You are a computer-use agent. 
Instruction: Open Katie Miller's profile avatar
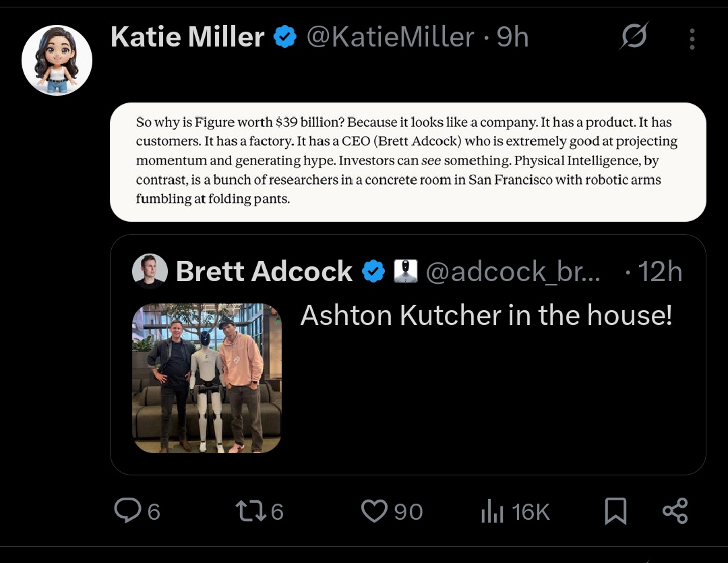click(57, 60)
